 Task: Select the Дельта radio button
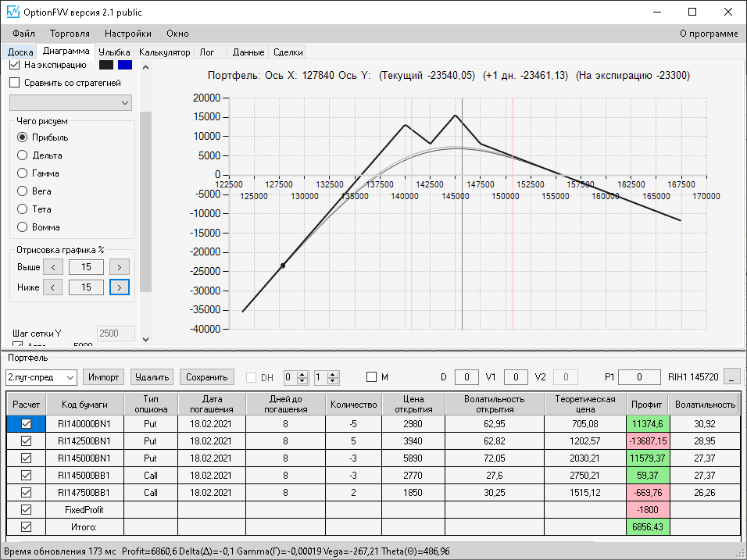(22, 155)
